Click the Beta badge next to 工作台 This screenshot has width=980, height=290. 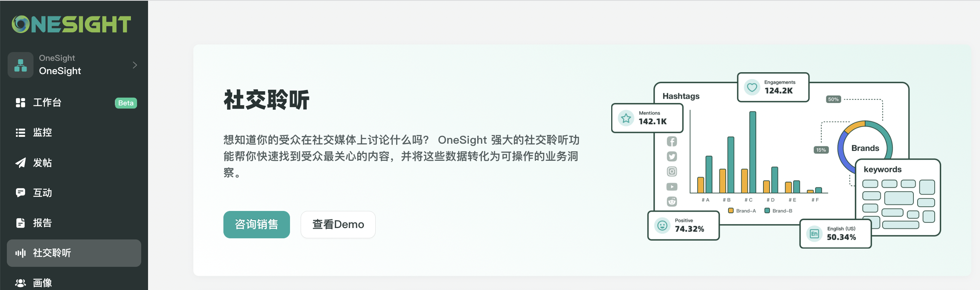[126, 103]
